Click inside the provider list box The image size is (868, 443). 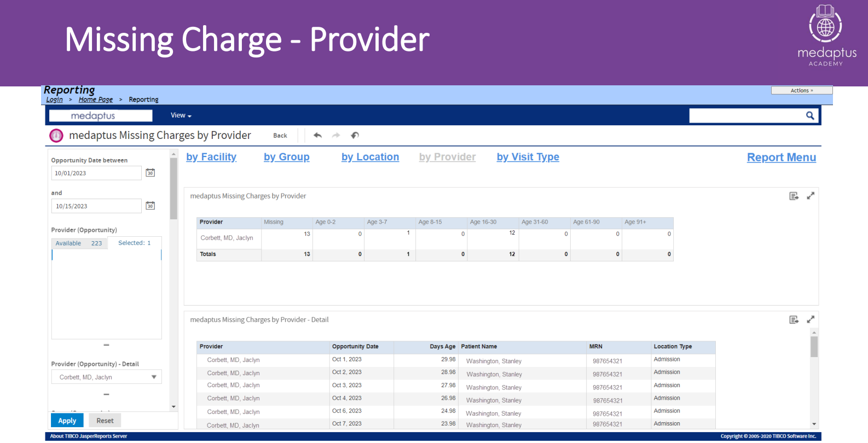point(107,294)
